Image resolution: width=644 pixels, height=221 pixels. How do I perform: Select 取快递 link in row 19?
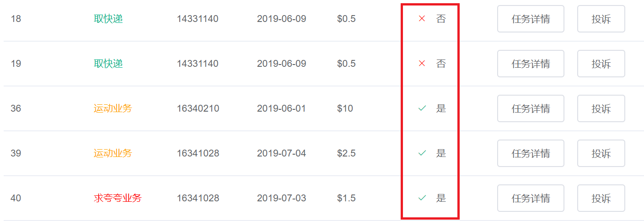pos(108,64)
